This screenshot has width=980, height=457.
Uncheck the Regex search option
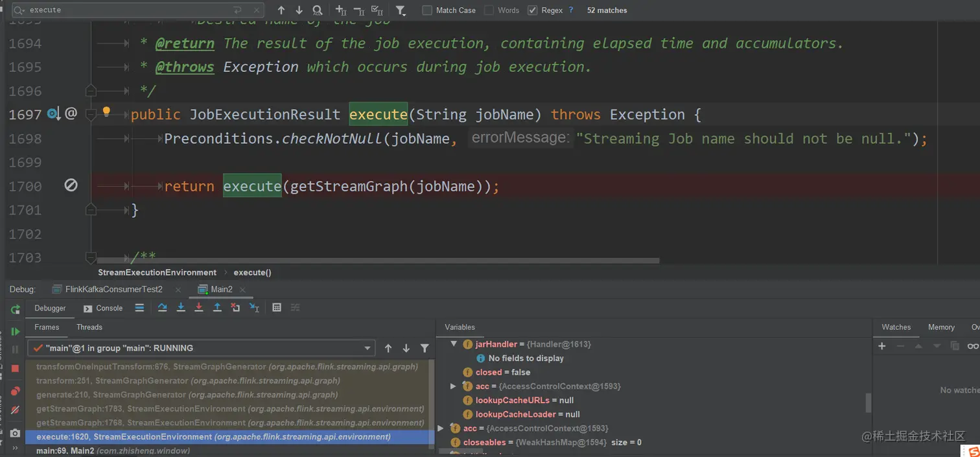533,10
